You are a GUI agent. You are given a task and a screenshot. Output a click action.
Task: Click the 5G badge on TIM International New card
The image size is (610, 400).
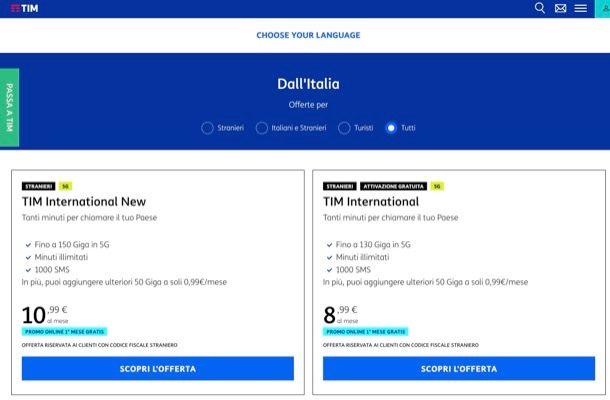coord(65,186)
